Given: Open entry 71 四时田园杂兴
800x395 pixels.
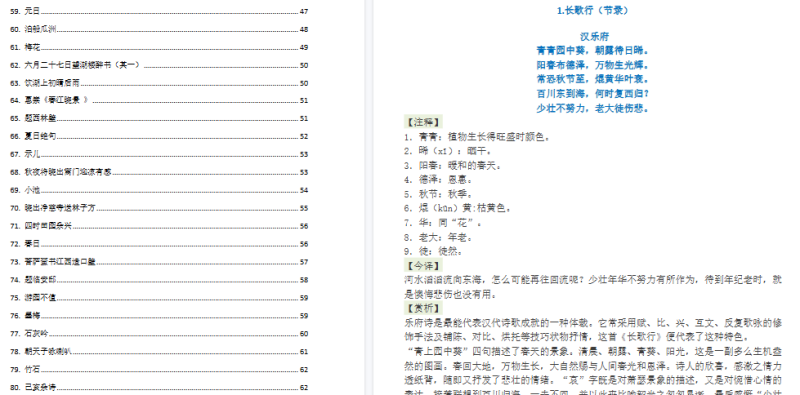Looking at the screenshot, I should click(159, 226).
